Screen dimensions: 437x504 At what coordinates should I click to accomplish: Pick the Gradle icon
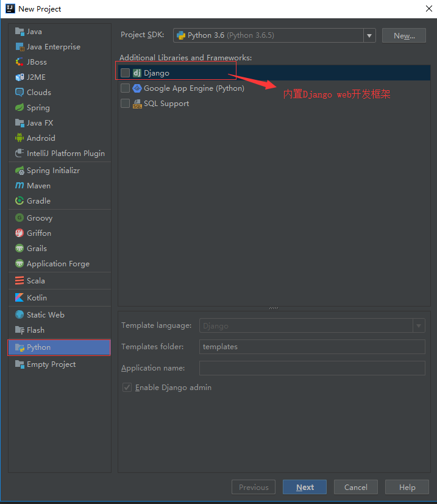click(x=20, y=201)
